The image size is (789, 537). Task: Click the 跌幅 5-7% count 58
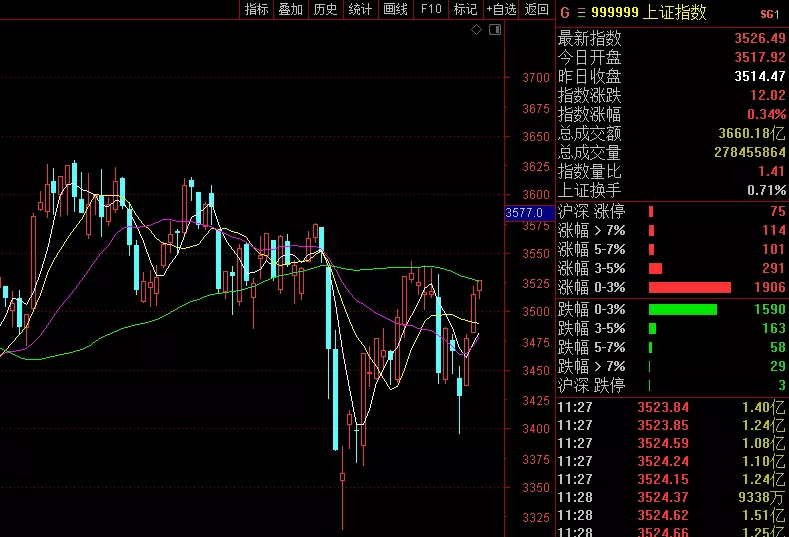pyautogui.click(x=777, y=347)
